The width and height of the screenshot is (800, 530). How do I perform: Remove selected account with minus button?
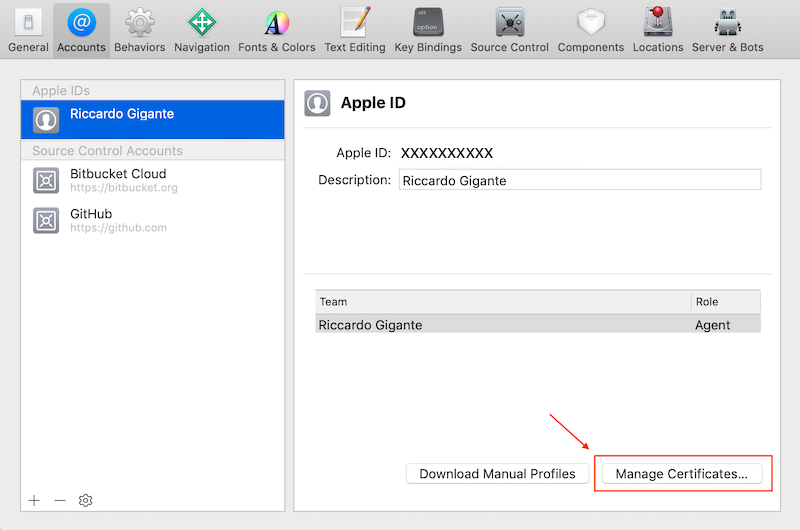[60, 500]
